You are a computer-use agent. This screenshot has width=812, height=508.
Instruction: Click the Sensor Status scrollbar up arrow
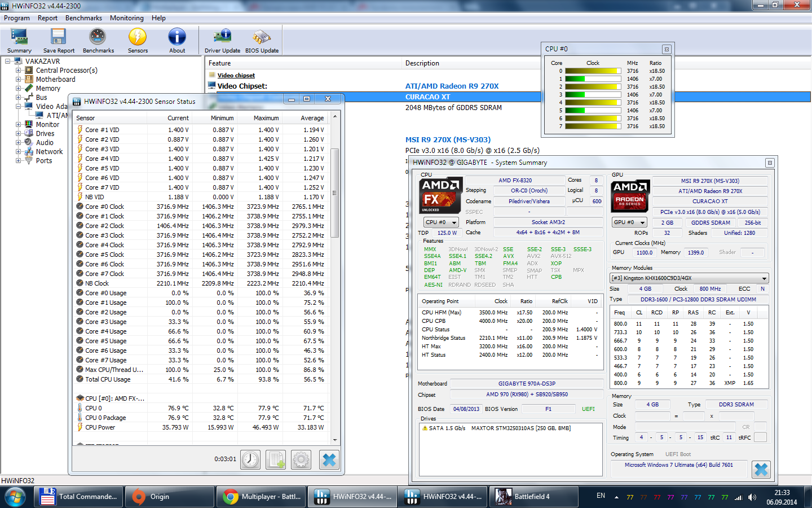(335, 117)
